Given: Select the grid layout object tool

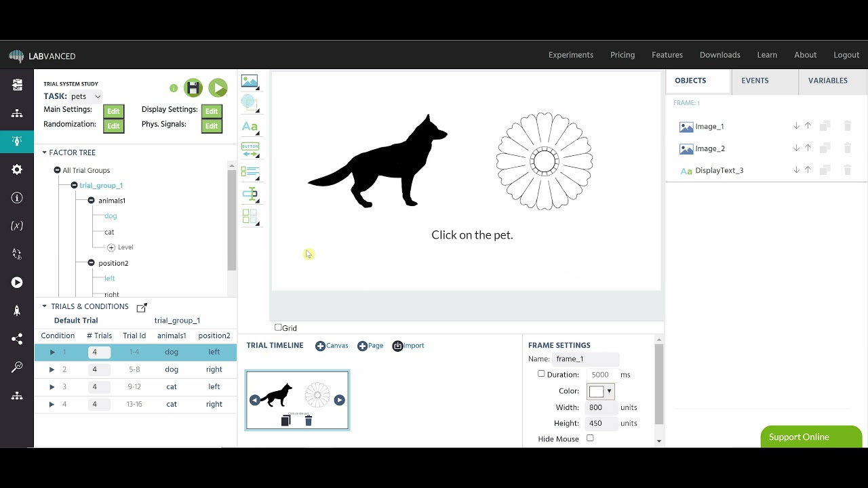Looking at the screenshot, I should click(x=250, y=217).
